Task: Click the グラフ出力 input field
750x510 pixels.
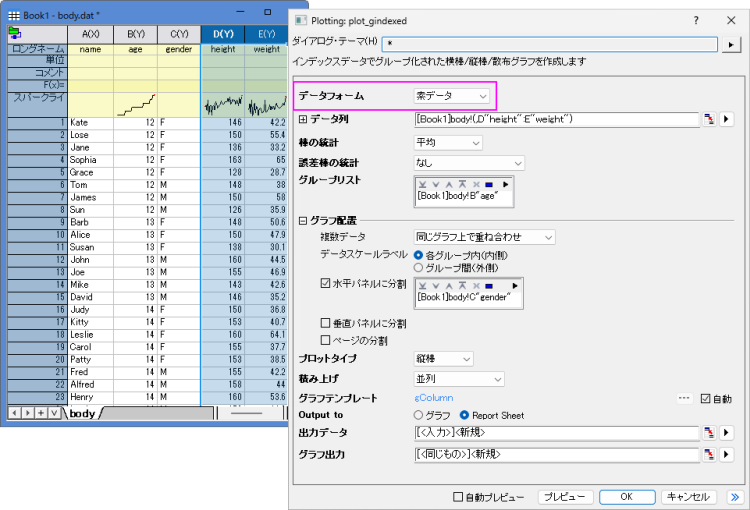Action: [557, 454]
